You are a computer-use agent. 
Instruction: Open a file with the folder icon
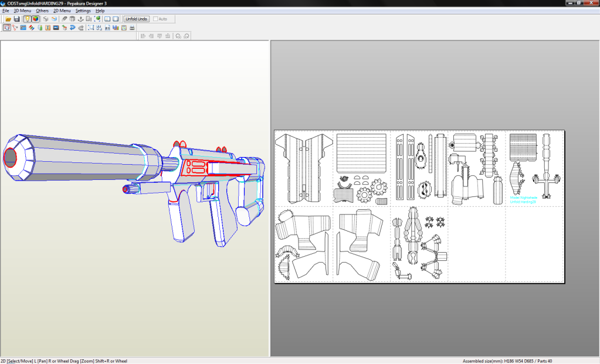click(8, 19)
